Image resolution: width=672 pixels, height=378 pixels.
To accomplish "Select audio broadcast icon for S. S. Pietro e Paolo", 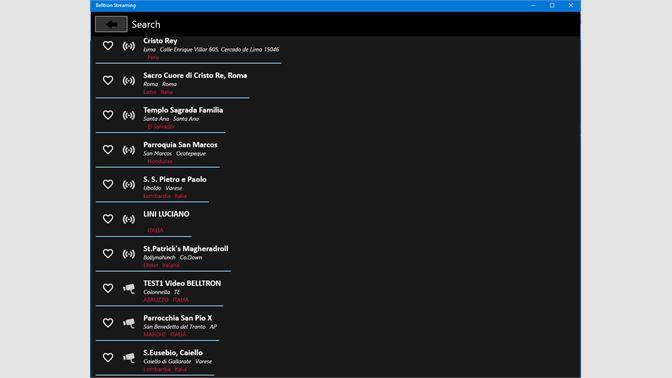I will click(x=129, y=185).
